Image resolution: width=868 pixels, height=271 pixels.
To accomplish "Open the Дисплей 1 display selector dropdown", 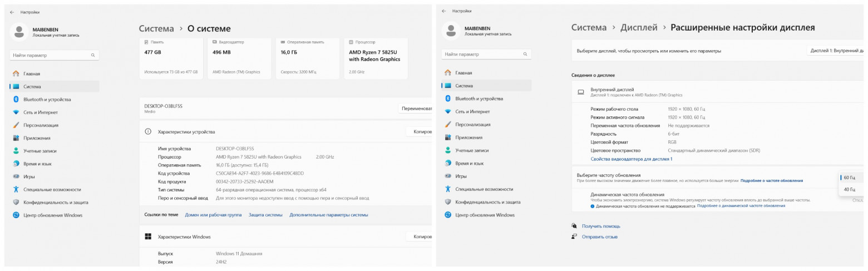I will 836,51.
